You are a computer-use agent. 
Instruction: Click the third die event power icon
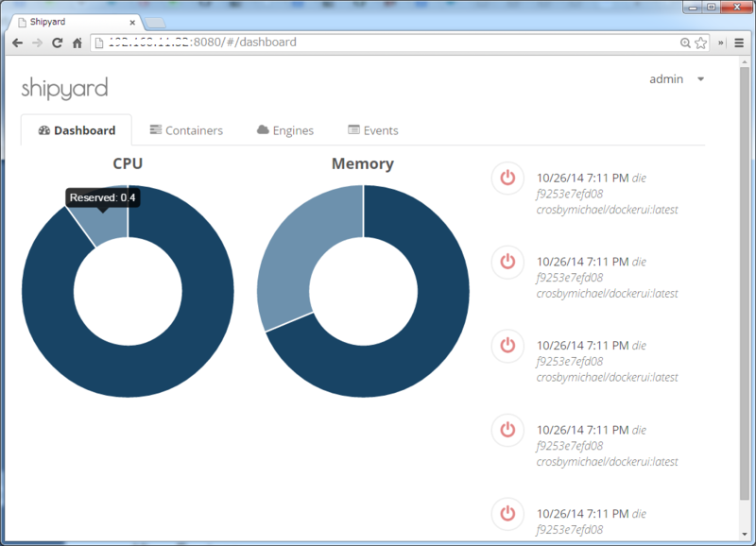point(507,346)
